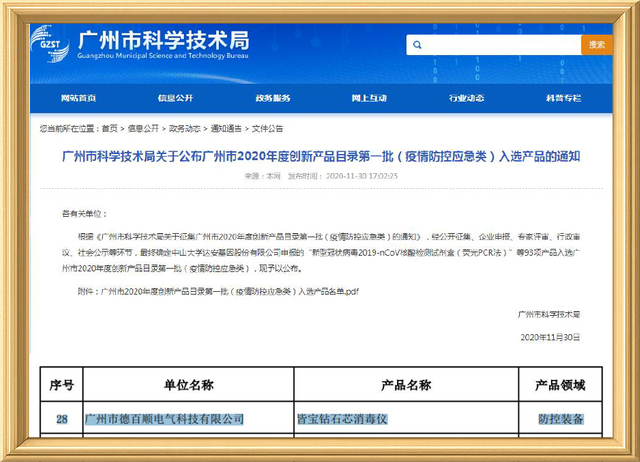Click breadcrumb link 文件公告
The width and height of the screenshot is (640, 462).
coord(267,129)
